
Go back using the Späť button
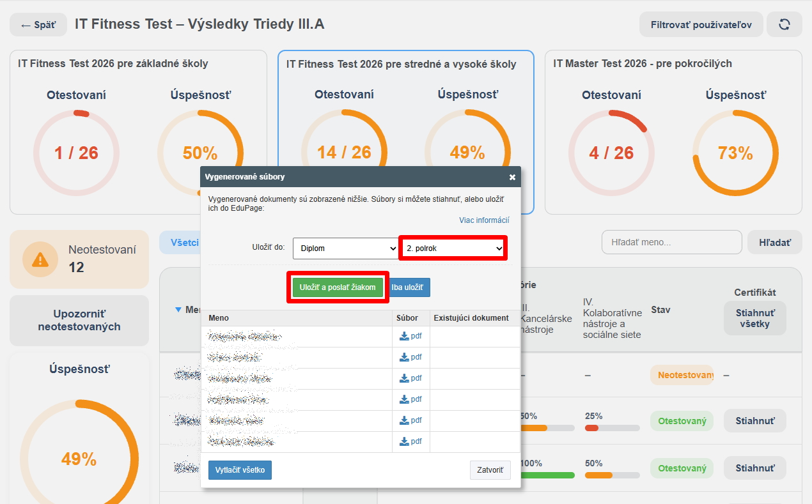tap(38, 25)
